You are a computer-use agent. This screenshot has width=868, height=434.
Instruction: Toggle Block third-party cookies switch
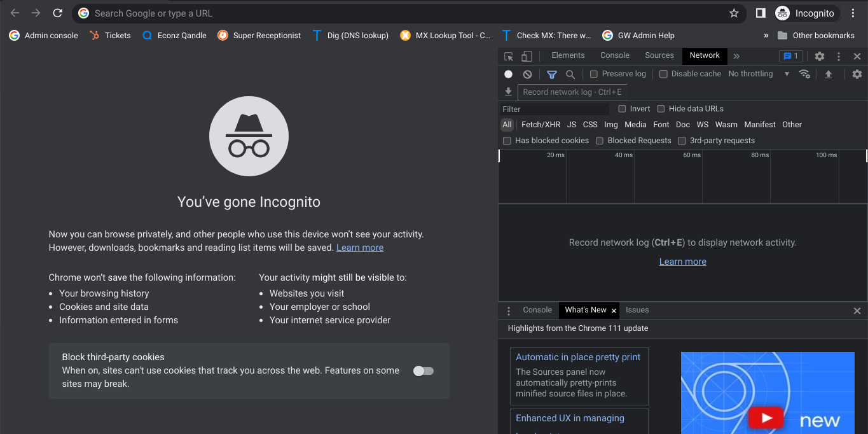(x=424, y=371)
